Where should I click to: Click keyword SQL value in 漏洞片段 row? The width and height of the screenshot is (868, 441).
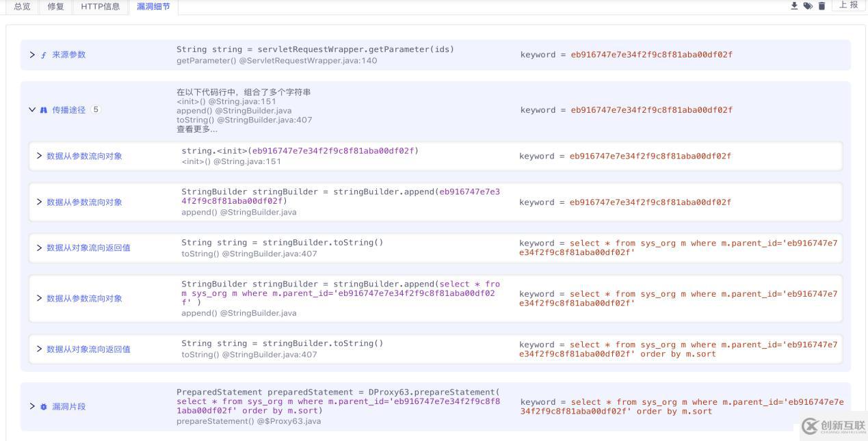pos(682,407)
